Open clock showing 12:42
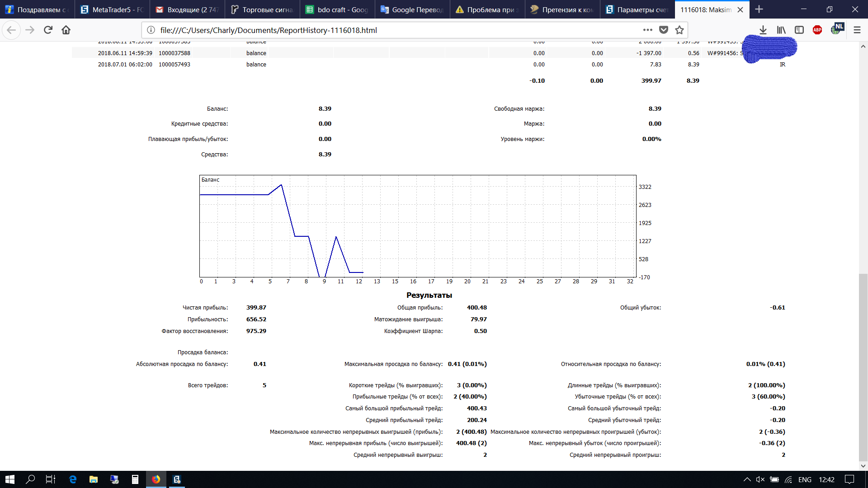Screen dimensions: 868x488 pyautogui.click(x=826, y=479)
